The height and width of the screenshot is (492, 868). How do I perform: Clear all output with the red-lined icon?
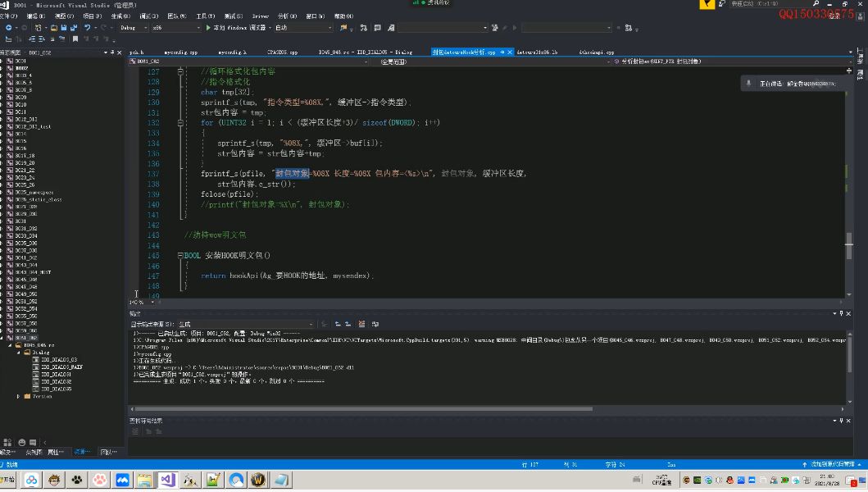(x=361, y=324)
